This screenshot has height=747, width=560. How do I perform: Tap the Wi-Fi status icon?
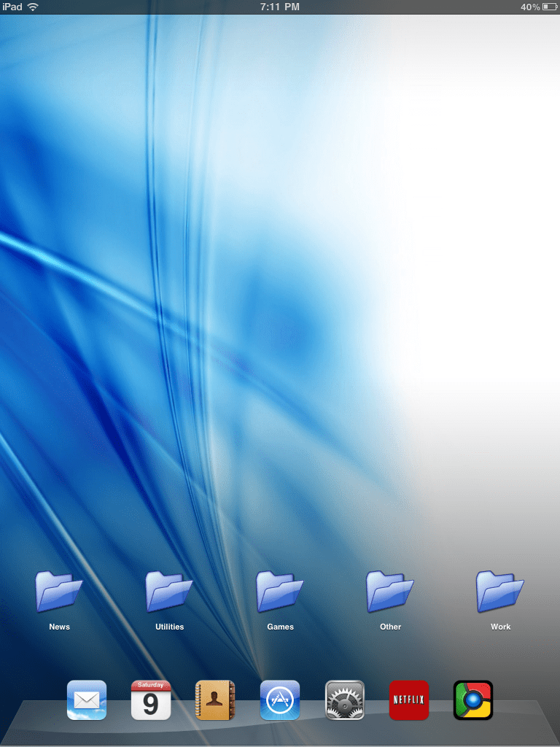(x=33, y=7)
